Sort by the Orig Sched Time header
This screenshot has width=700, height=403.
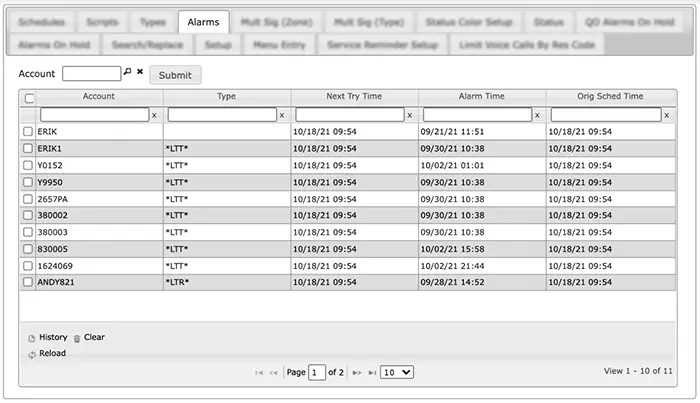(x=610, y=96)
